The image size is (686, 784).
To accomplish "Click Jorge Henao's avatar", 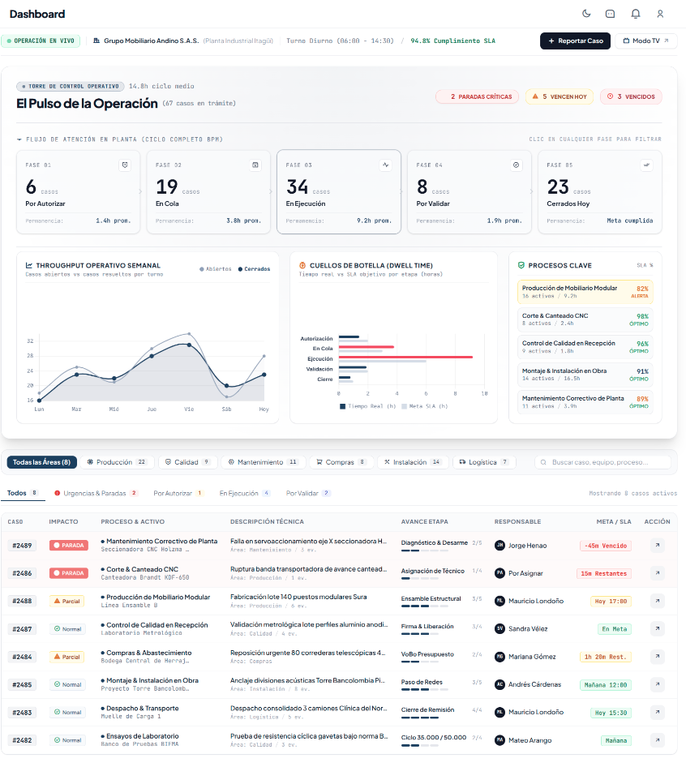I will [x=499, y=546].
